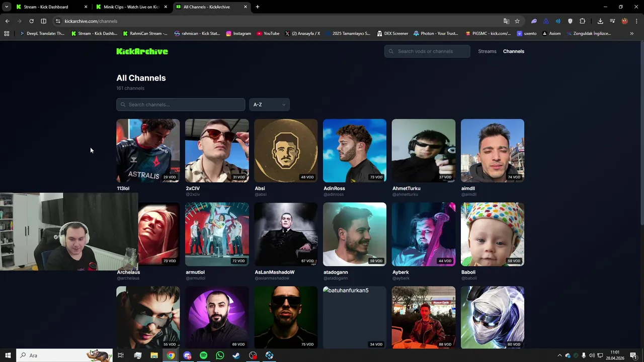Open the purple ghost extension icon
The width and height of the screenshot is (644, 362).
click(x=534, y=21)
